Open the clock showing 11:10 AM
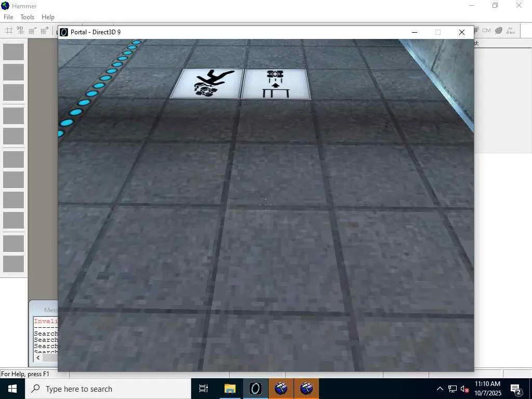The width and height of the screenshot is (532, 399). pyautogui.click(x=487, y=389)
